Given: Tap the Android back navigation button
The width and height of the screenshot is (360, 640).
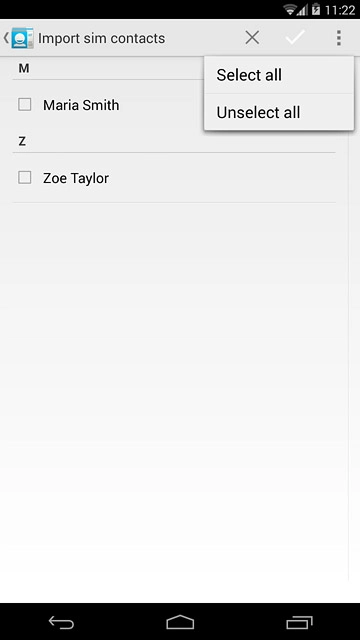Looking at the screenshot, I should [x=61, y=622].
